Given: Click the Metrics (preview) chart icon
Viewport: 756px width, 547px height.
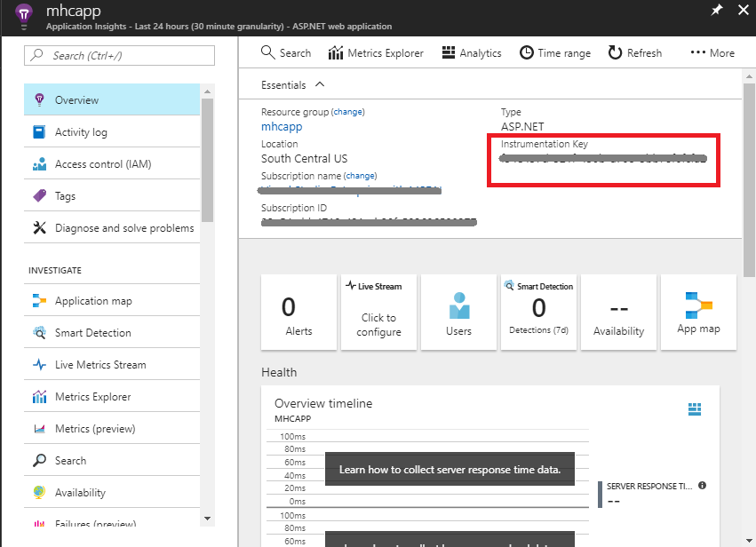Looking at the screenshot, I should pyautogui.click(x=40, y=428).
